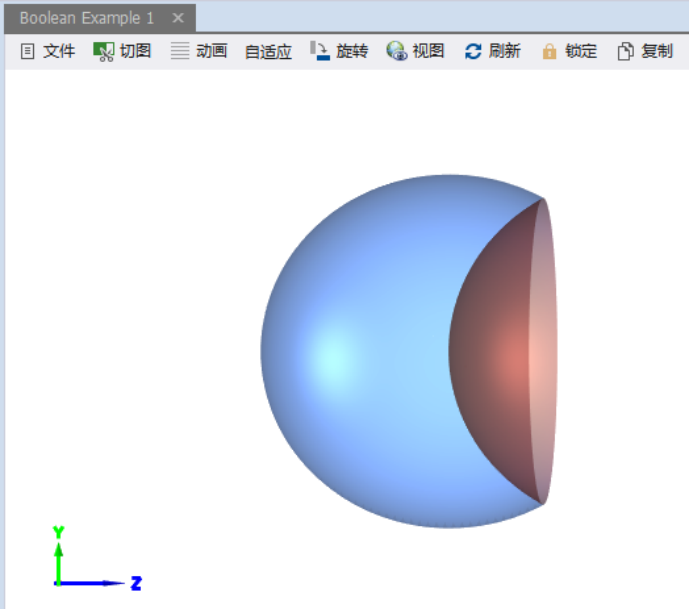
Task: Open the 视图 view globe icon
Action: click(x=397, y=51)
